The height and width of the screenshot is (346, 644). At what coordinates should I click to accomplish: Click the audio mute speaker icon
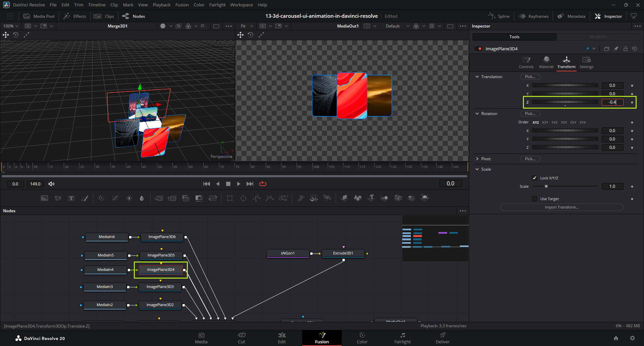point(51,184)
